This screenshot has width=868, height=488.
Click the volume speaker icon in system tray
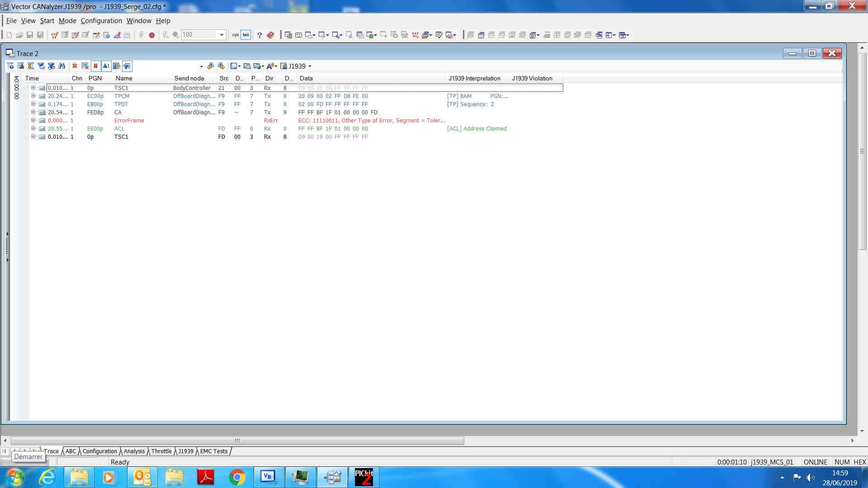pyautogui.click(x=810, y=477)
